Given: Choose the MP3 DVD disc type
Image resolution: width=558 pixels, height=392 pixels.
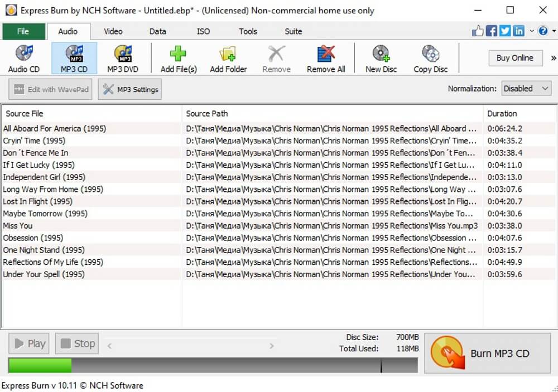Looking at the screenshot, I should coord(123,59).
